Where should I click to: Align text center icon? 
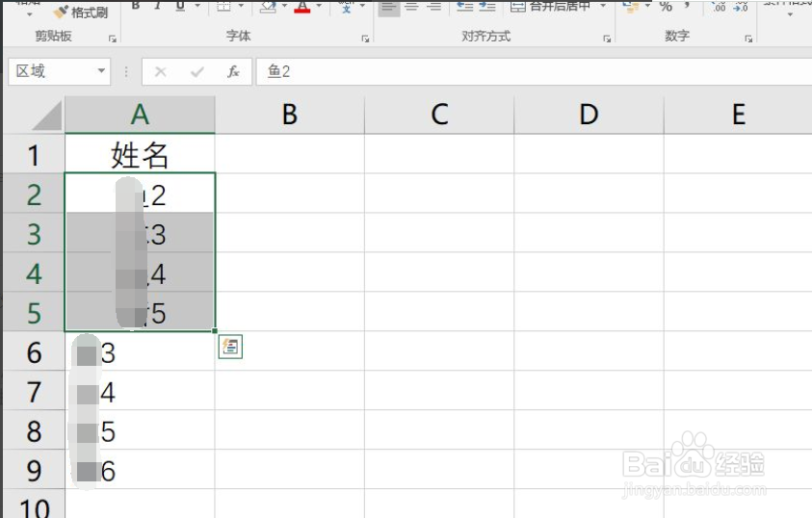point(411,7)
